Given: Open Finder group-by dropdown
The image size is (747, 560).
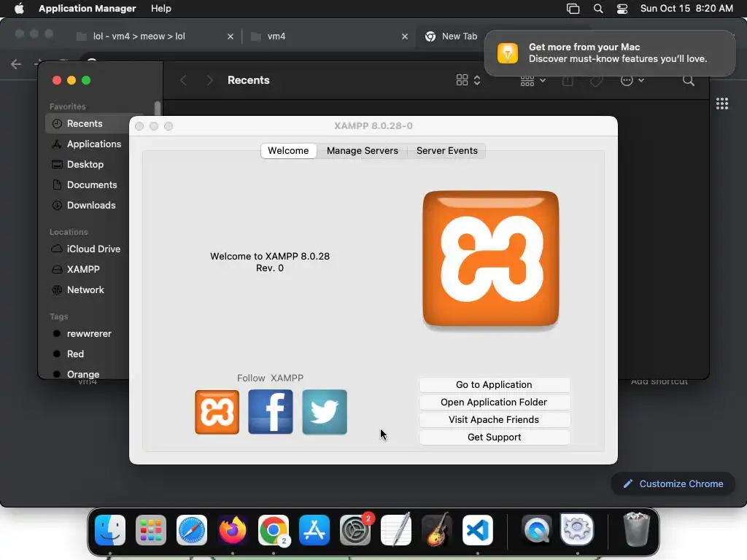Looking at the screenshot, I should coord(533,81).
